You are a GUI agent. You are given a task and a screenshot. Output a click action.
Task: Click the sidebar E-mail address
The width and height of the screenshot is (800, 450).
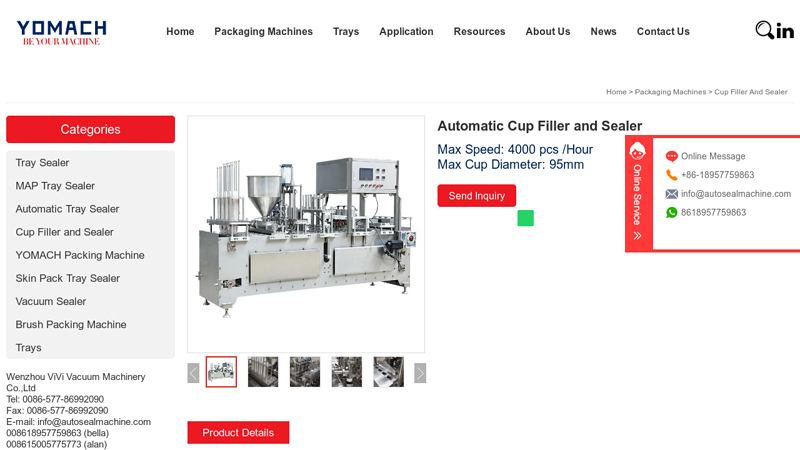click(x=94, y=422)
